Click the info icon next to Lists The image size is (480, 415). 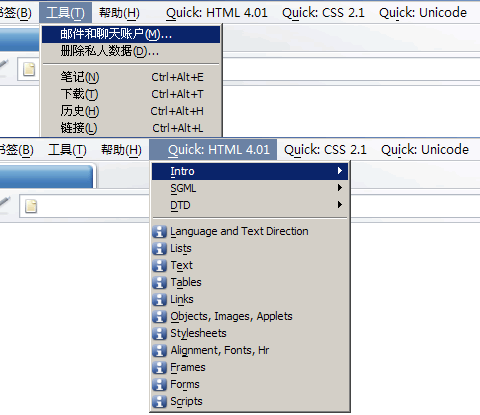pyautogui.click(x=159, y=248)
